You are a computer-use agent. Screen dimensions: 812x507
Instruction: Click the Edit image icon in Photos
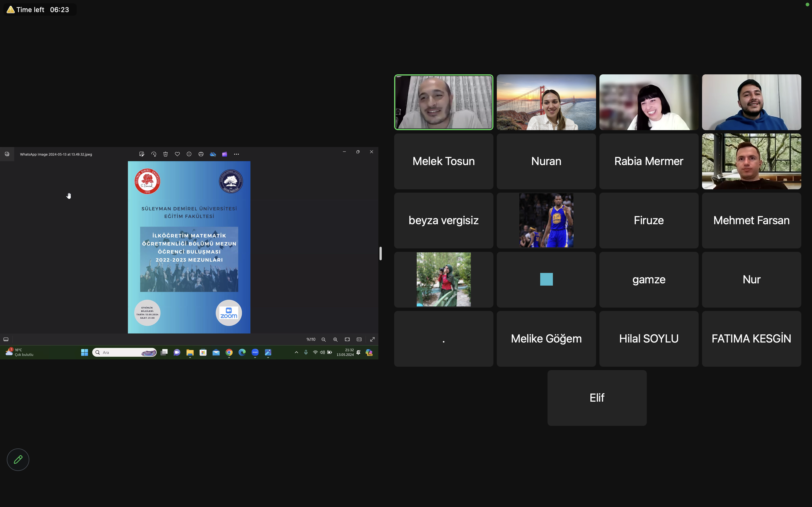(142, 154)
